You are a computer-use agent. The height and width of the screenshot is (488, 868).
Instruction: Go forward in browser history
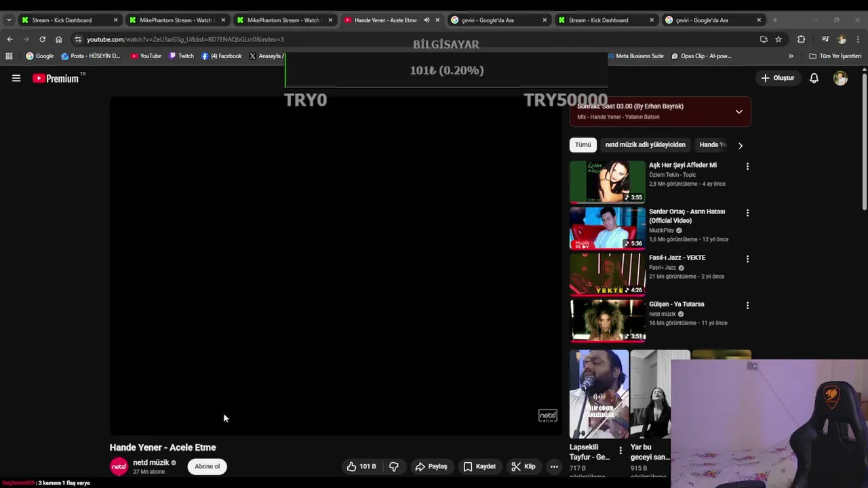click(x=26, y=39)
